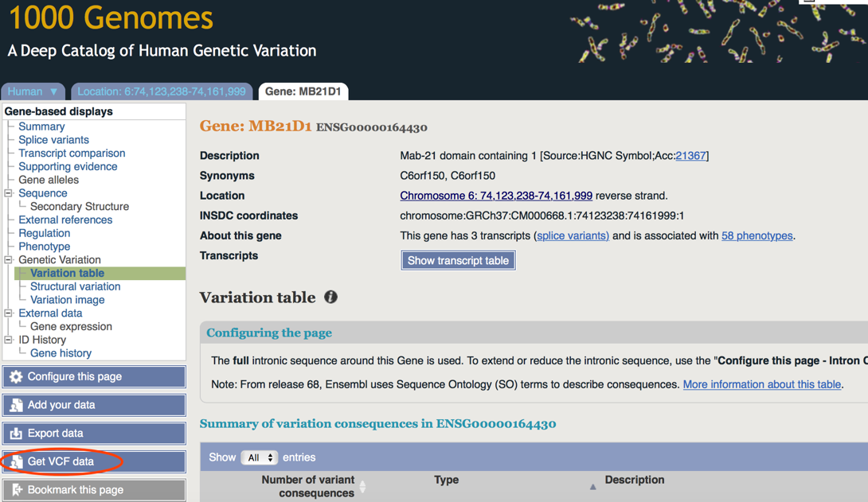The height and width of the screenshot is (502, 868).
Task: Click the Add your data button
Action: tap(94, 405)
